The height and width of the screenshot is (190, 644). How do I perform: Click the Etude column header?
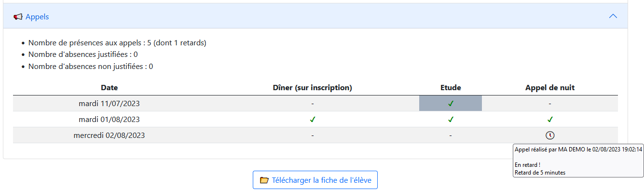[x=451, y=88]
